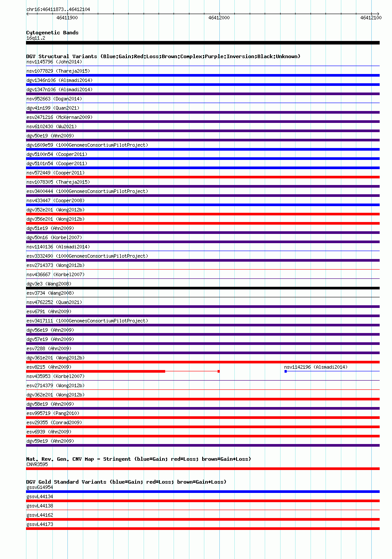
Task: Click the dgv51e19 (Ahn2009) label
Action: 50,228
